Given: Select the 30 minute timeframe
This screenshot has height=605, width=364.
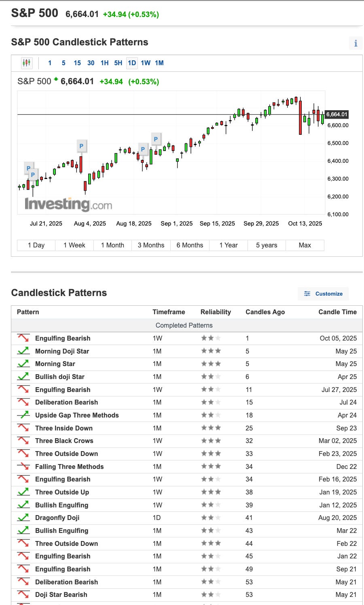Looking at the screenshot, I should (x=91, y=63).
